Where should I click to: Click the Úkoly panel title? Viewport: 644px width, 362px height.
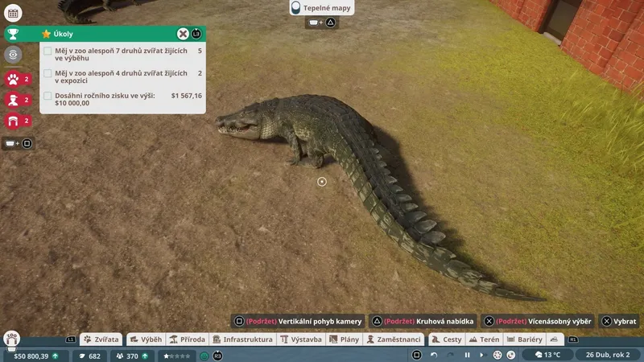point(63,34)
